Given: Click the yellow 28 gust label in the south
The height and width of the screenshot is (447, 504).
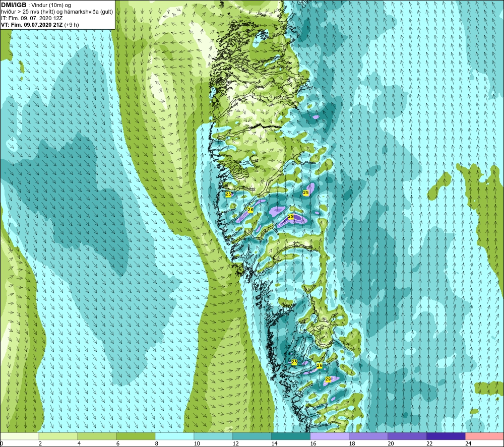Looking at the screenshot, I should pyautogui.click(x=328, y=379).
